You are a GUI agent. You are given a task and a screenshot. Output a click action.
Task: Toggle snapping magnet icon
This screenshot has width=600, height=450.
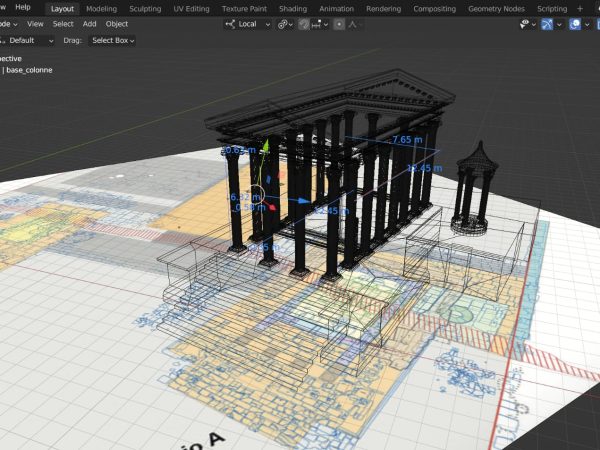coord(303,24)
